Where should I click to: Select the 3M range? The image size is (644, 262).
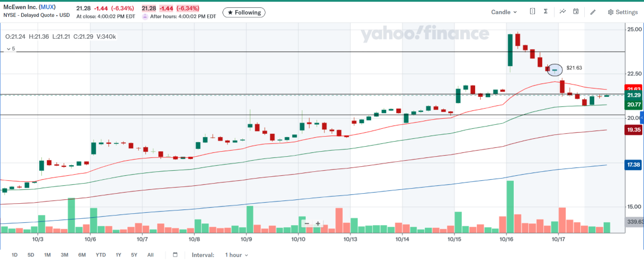64,255
